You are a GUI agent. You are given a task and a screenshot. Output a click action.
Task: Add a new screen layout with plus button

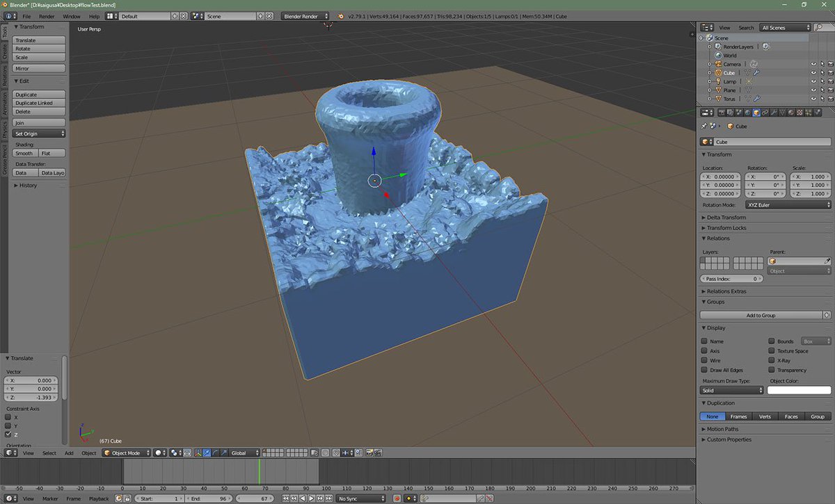[x=176, y=15]
